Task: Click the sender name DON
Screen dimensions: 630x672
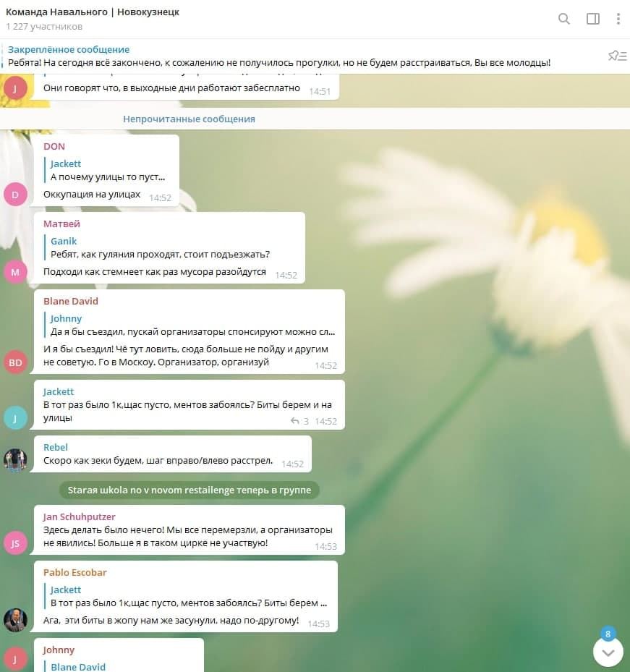Action: (54, 147)
